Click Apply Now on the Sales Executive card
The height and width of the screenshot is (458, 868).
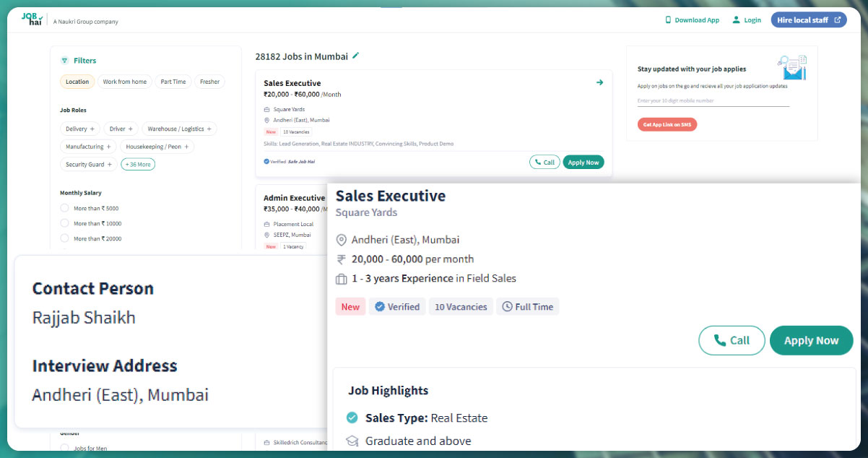pos(583,163)
